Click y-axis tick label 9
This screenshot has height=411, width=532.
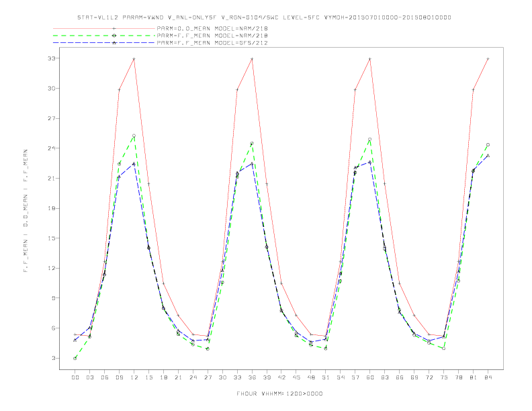click(x=53, y=298)
